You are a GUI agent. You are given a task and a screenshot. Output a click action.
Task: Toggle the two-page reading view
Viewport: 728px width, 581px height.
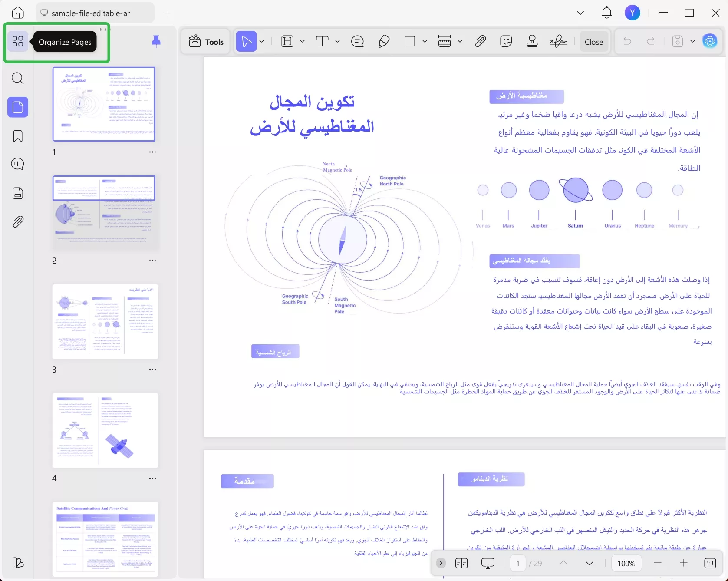(x=461, y=563)
